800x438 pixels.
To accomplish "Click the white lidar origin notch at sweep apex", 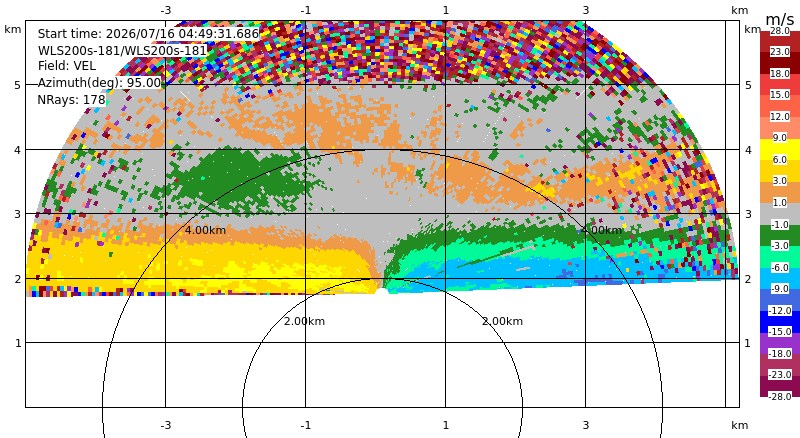I will 382,291.
